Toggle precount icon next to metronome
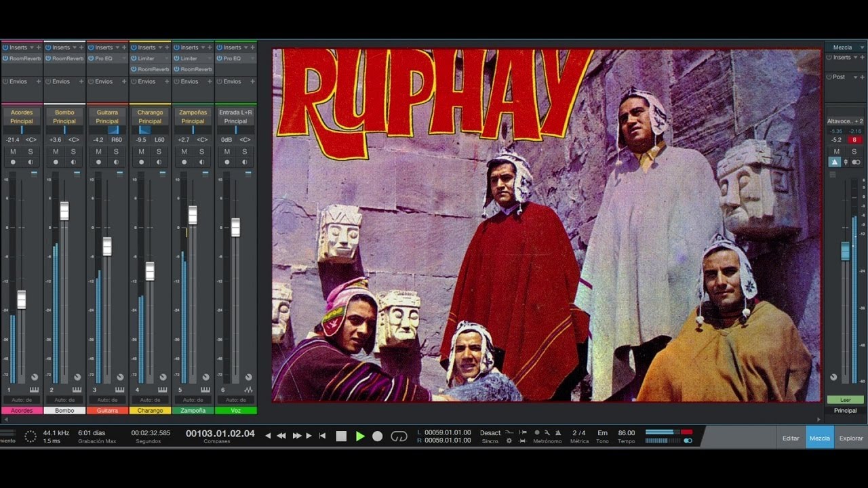This screenshot has width=868, height=488. tap(537, 432)
